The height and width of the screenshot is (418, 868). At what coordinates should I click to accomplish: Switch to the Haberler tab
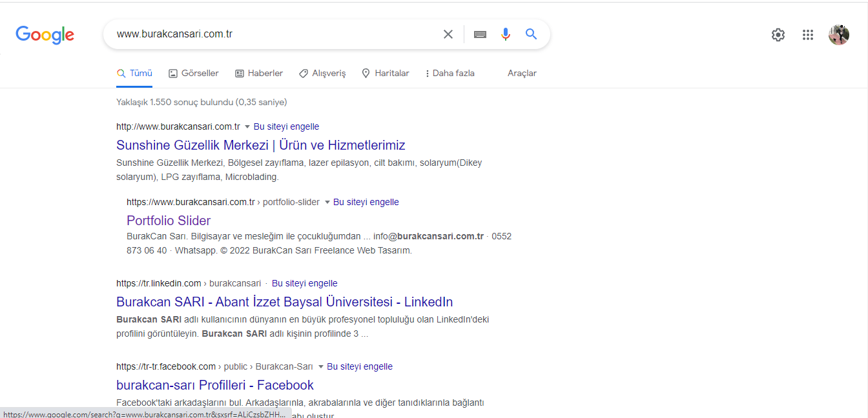point(259,74)
